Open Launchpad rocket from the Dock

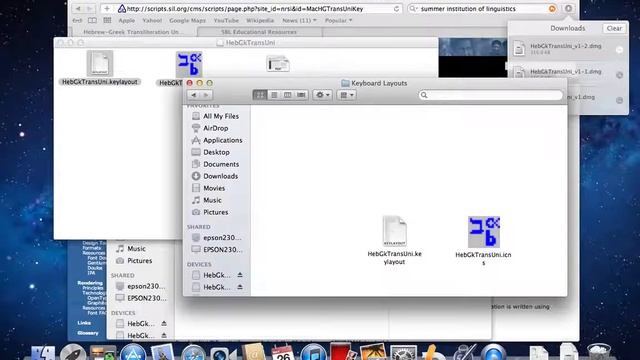(x=73, y=353)
